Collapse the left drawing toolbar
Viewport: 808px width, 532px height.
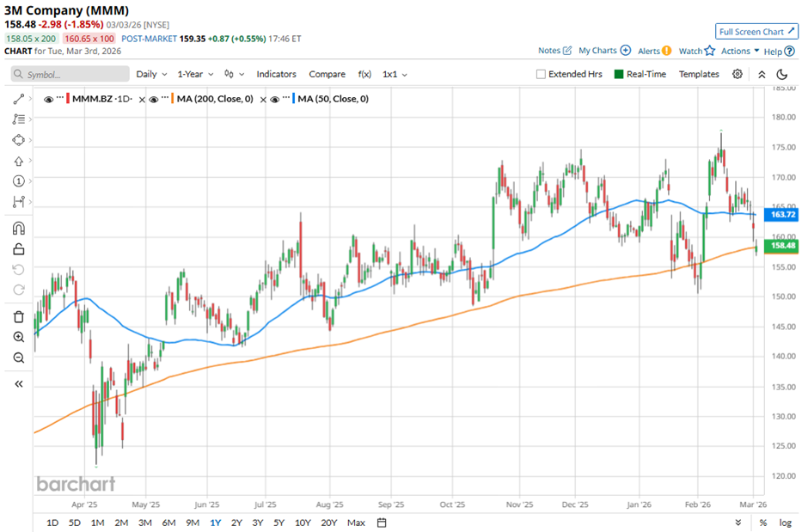pyautogui.click(x=18, y=384)
